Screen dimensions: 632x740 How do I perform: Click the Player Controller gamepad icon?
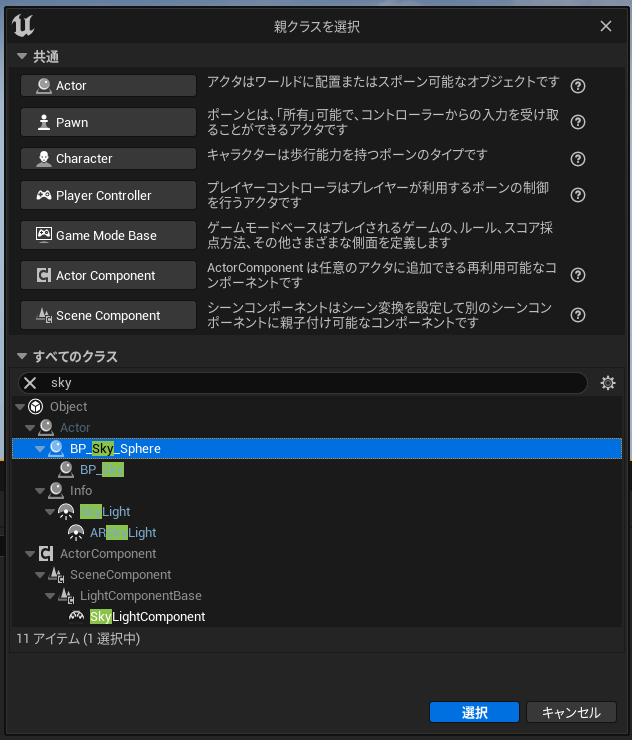tap(44, 195)
